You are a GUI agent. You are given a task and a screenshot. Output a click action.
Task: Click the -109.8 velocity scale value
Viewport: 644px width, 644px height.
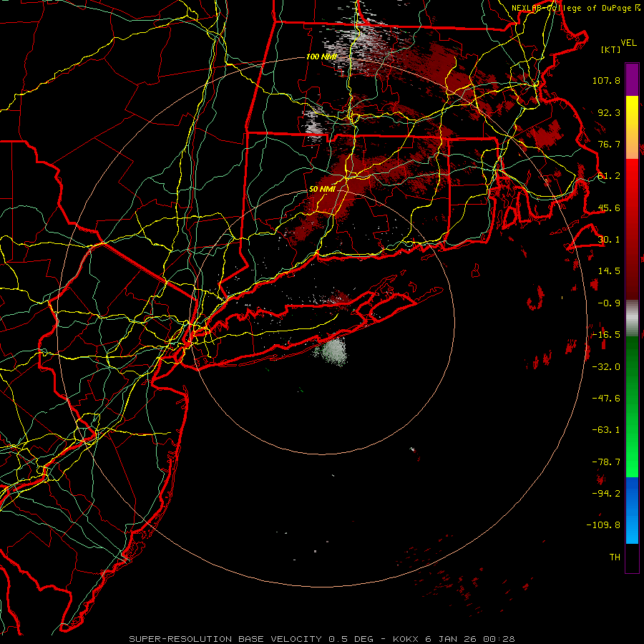(603, 525)
